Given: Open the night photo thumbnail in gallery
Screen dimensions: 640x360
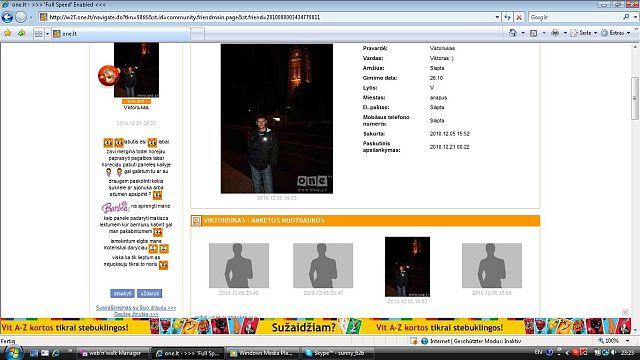Looking at the screenshot, I should pyautogui.click(x=407, y=267).
